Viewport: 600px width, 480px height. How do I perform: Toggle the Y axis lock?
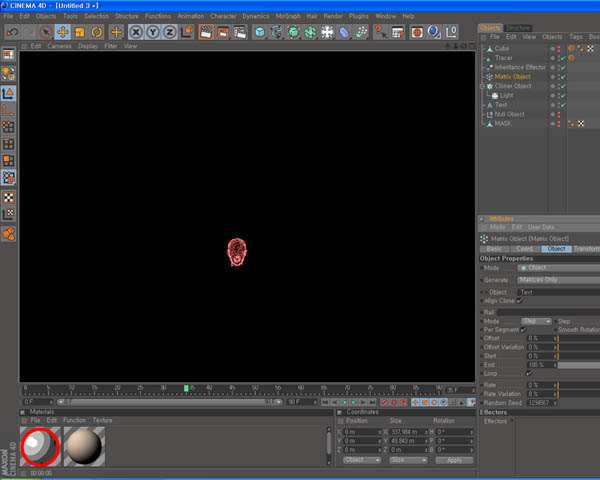click(153, 32)
